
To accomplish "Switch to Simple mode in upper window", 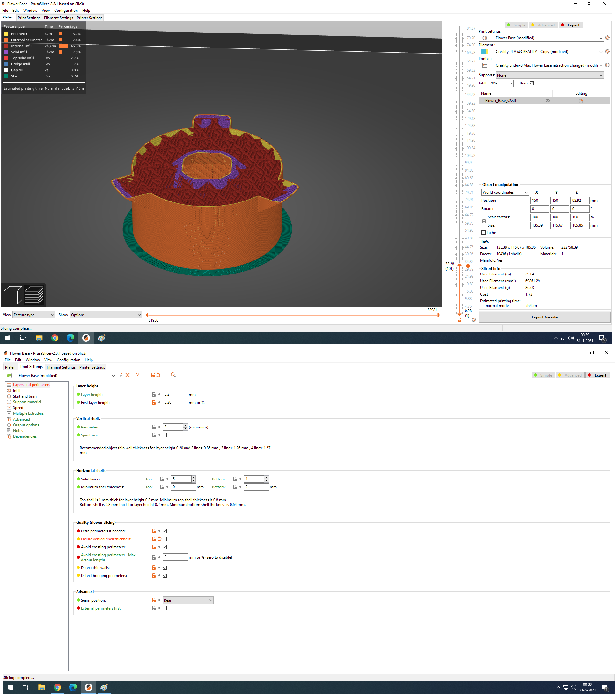I will pyautogui.click(x=516, y=25).
